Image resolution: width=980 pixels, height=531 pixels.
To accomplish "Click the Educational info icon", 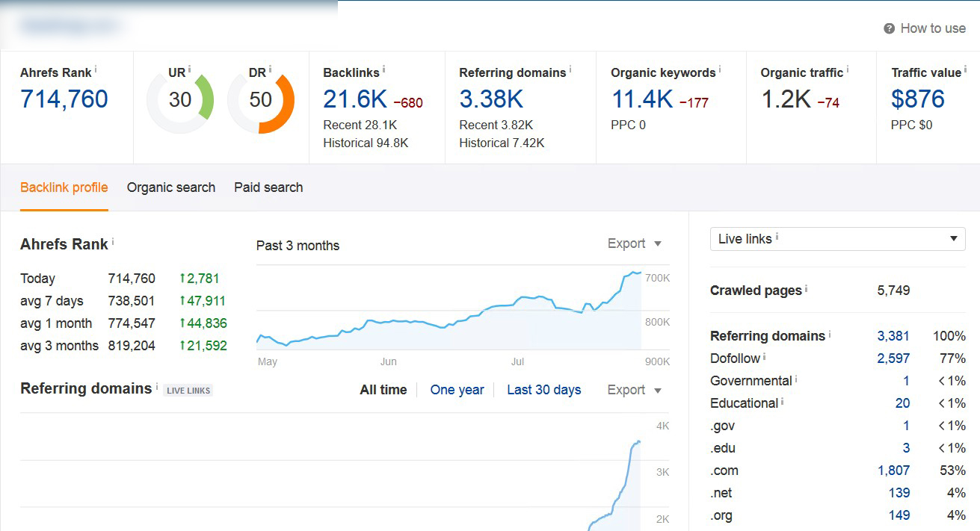I will (x=782, y=401).
